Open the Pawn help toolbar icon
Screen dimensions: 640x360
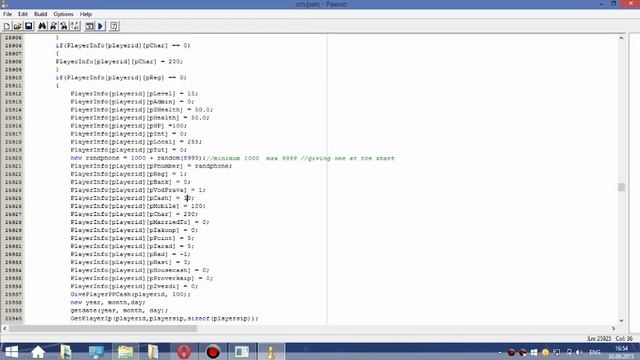coord(114,26)
